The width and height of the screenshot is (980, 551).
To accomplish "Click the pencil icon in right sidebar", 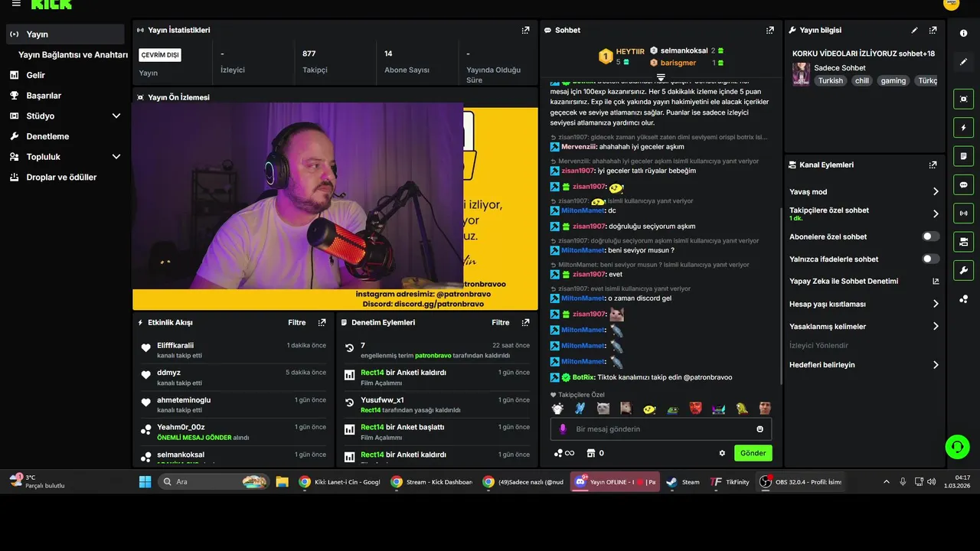I will [963, 62].
